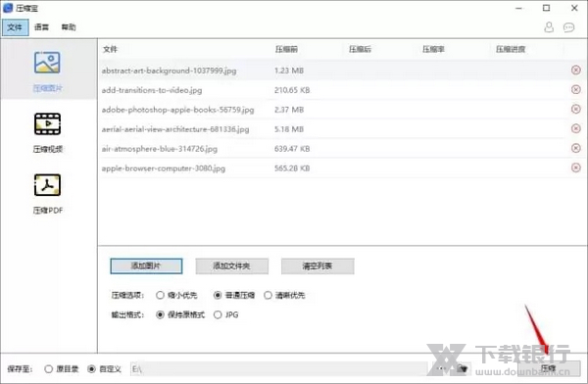Remove add-transitions-to-video.jpg from list

576,89
